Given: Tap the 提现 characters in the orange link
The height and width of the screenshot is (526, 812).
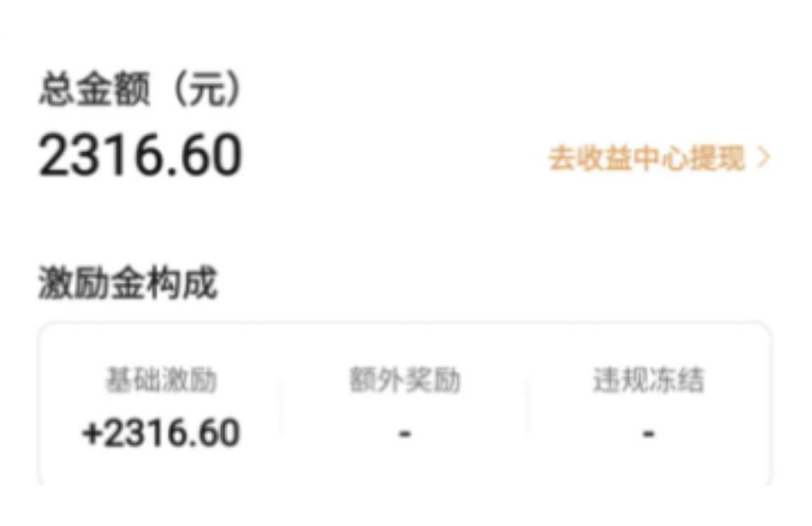Looking at the screenshot, I should click(717, 159).
